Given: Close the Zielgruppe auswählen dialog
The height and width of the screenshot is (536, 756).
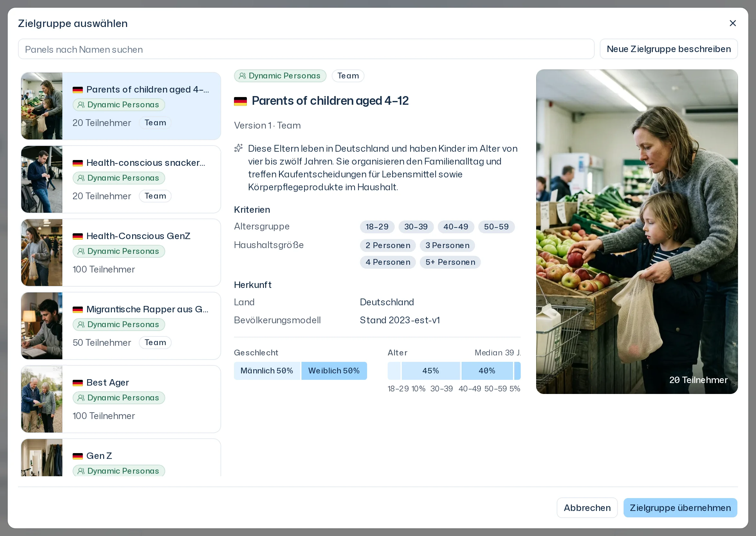Looking at the screenshot, I should click(x=733, y=23).
